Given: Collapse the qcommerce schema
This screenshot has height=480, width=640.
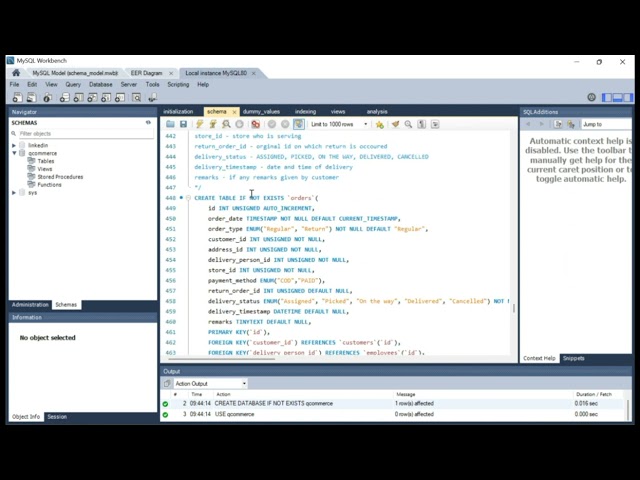Looking at the screenshot, I should coord(14,153).
